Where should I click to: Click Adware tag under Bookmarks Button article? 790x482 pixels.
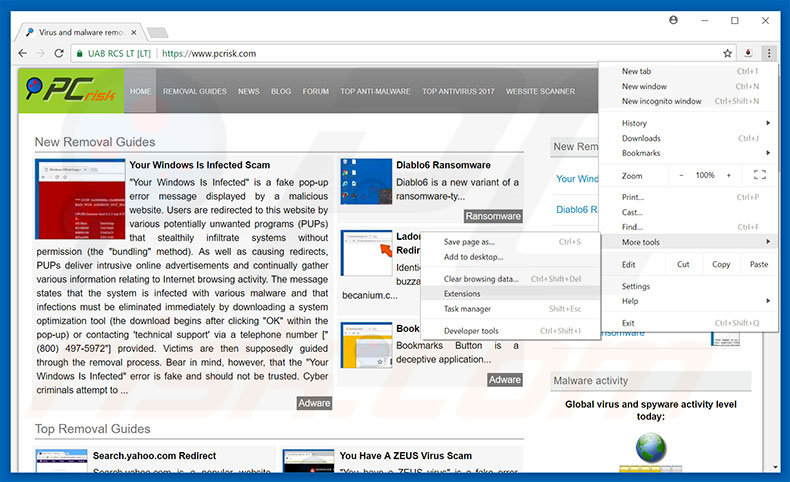click(x=505, y=380)
